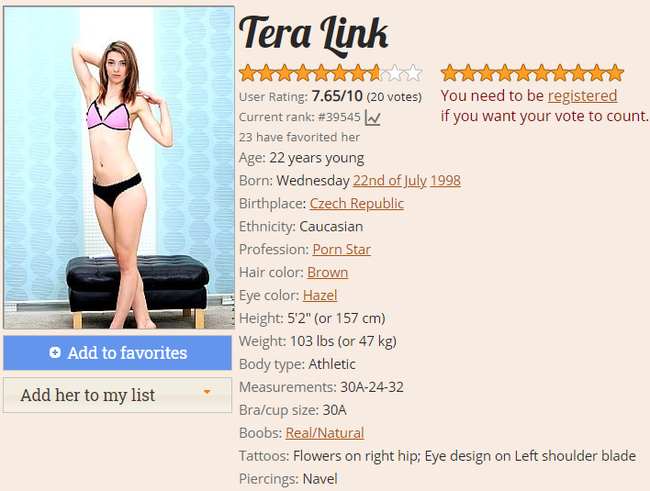Add profile to favorites
The width and height of the screenshot is (650, 491).
(117, 353)
